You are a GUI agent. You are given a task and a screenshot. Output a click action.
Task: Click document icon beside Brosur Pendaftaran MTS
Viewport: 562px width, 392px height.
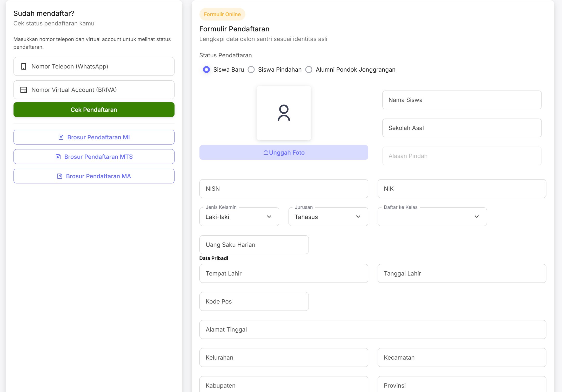pos(58,157)
